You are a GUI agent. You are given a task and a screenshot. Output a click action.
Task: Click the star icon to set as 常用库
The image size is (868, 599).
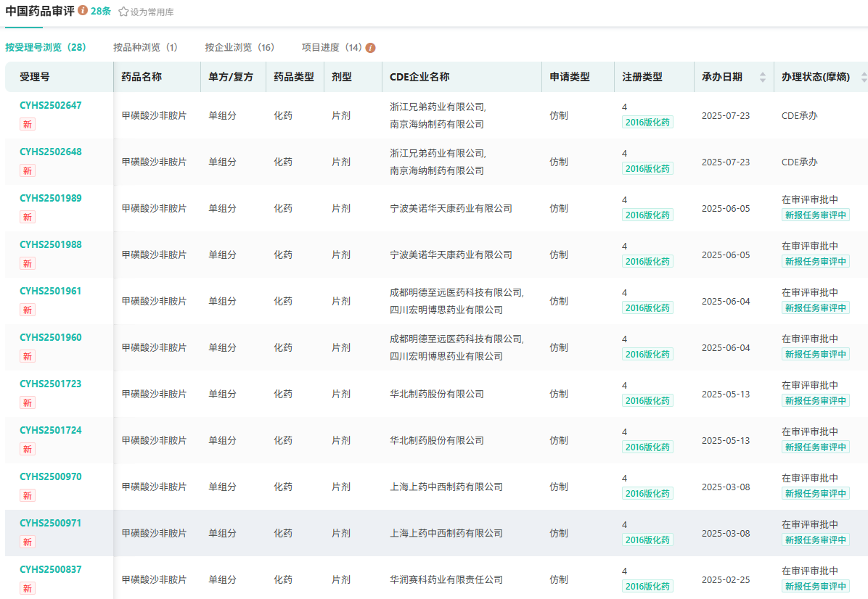point(123,12)
